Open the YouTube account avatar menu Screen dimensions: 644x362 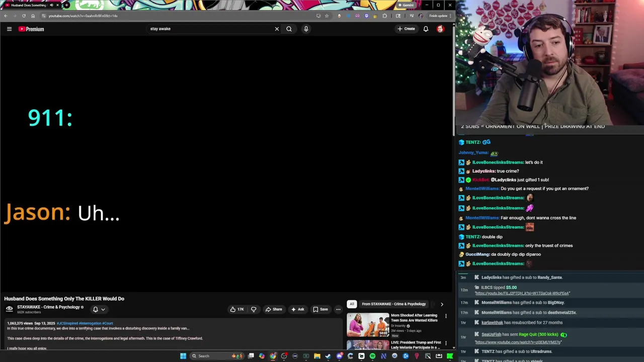click(x=440, y=29)
